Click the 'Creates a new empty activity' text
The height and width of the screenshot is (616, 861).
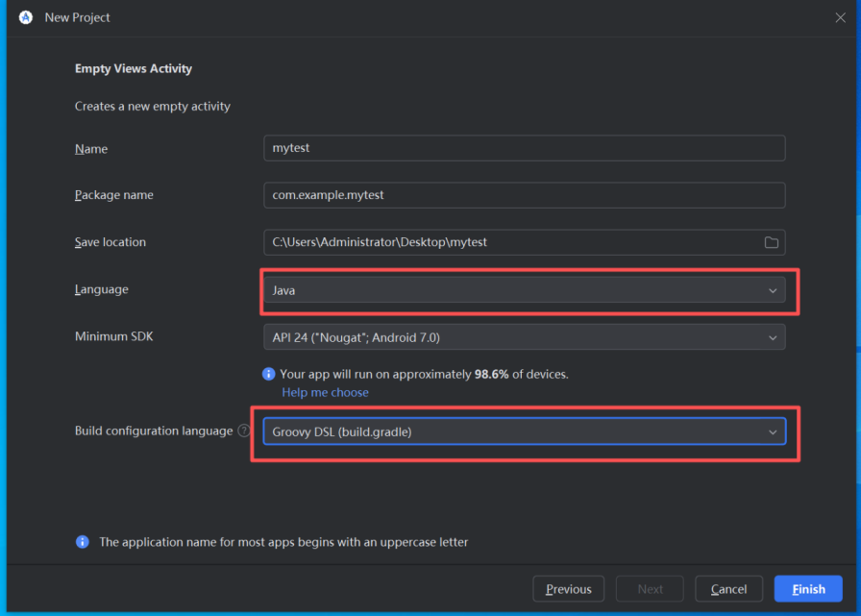pyautogui.click(x=153, y=106)
